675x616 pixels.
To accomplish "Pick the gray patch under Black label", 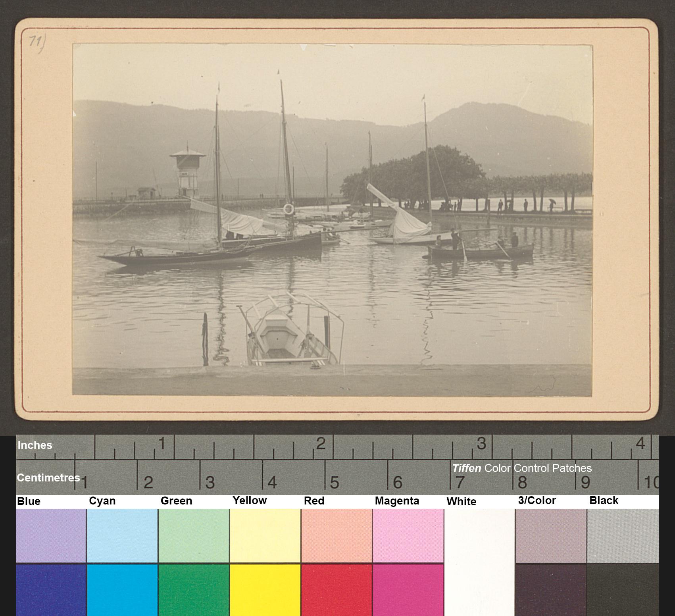I will [x=623, y=535].
